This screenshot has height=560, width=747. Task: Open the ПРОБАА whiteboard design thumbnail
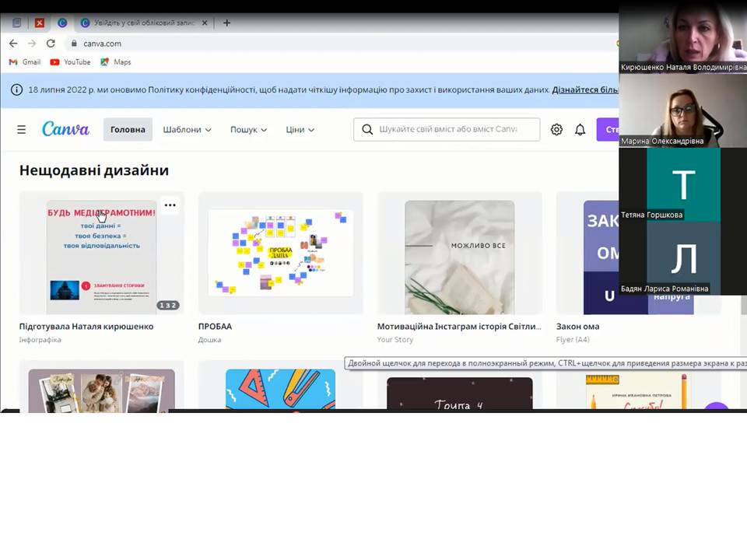[x=281, y=253]
